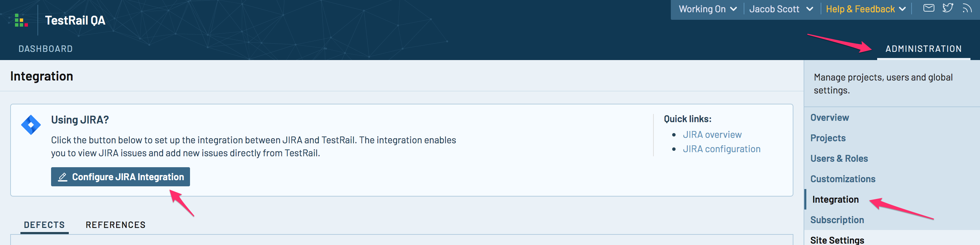Screen dimensions: 980x245
Task: Go to Overview in admin sidebar
Action: (829, 118)
